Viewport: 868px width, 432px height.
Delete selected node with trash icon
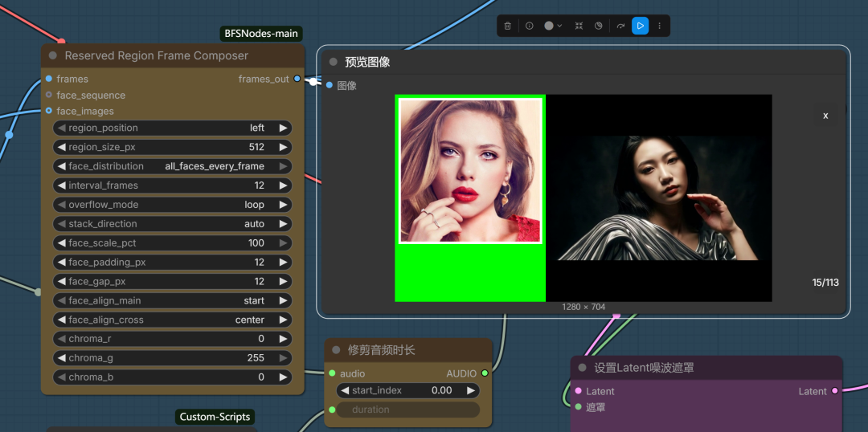pyautogui.click(x=508, y=26)
